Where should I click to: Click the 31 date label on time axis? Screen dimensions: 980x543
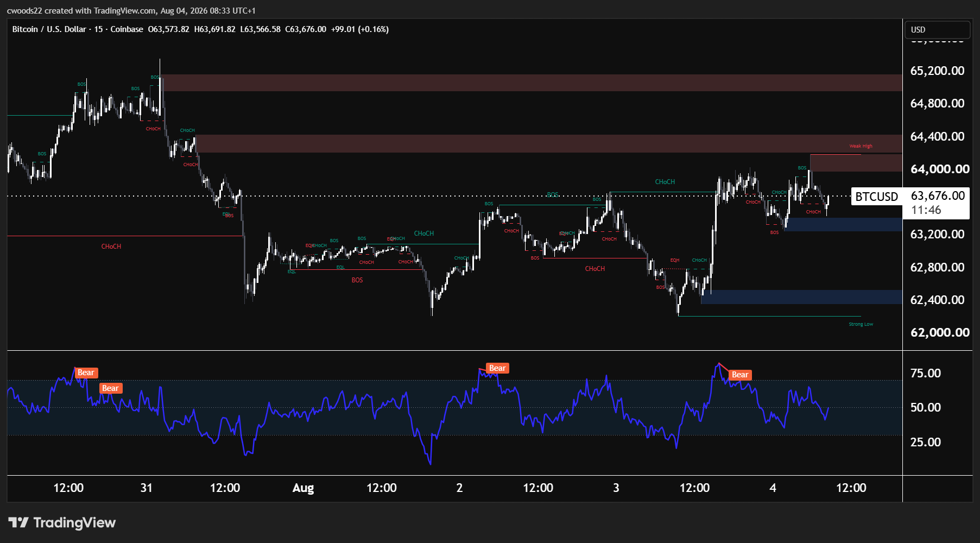pyautogui.click(x=147, y=488)
